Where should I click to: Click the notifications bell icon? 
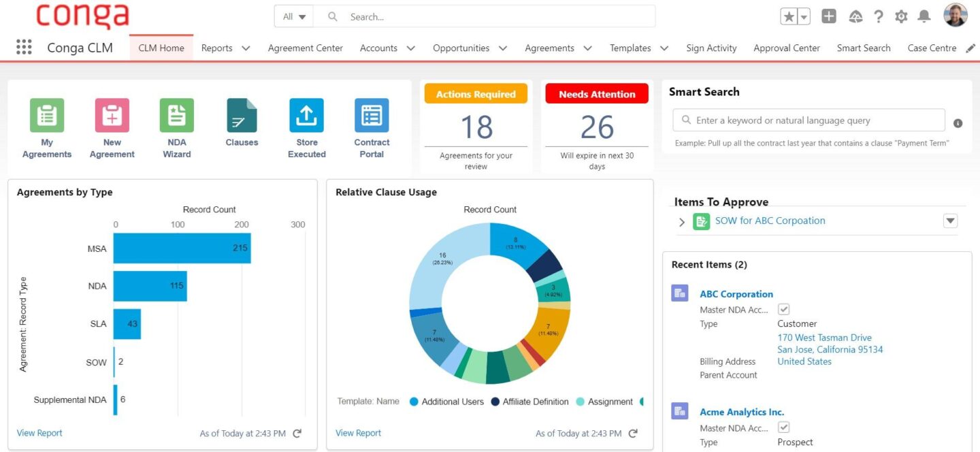(x=924, y=16)
